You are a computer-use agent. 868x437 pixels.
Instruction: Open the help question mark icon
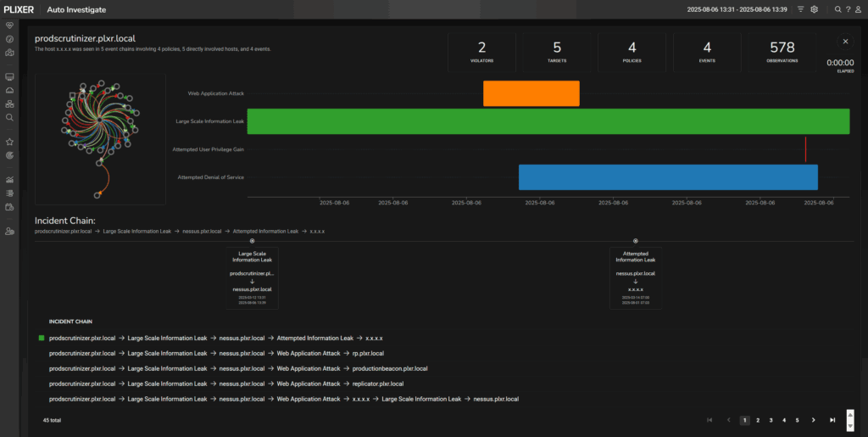point(848,9)
